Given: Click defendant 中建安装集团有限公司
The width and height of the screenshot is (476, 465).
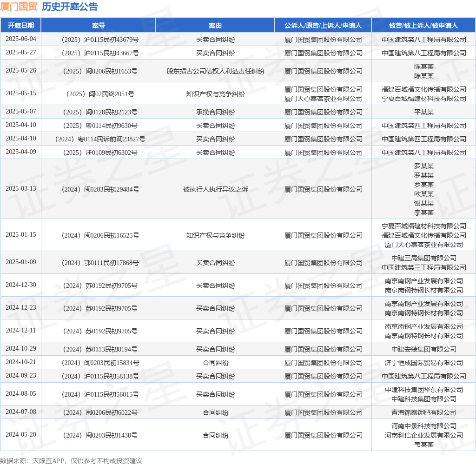Looking at the screenshot, I should point(424,349).
